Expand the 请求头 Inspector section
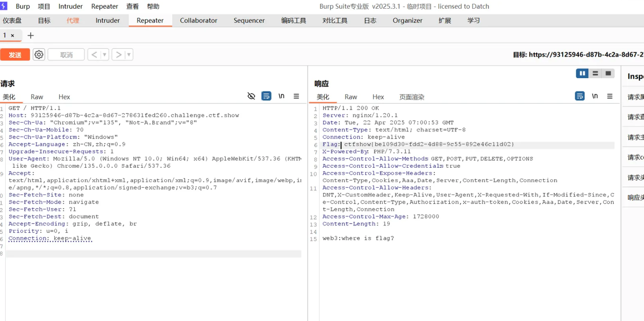Image resolution: width=644 pixels, height=321 pixels. (x=635, y=177)
